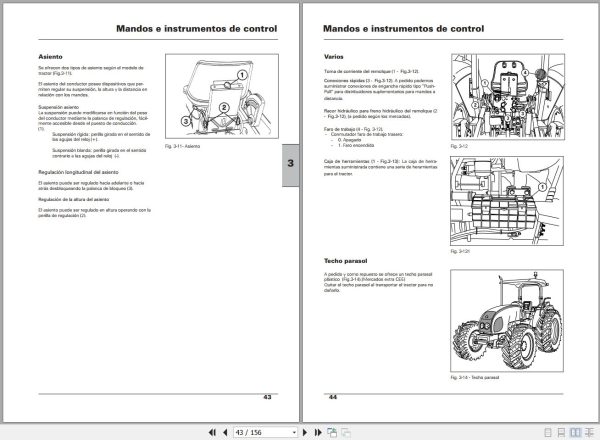
Task: Go to previous page arrow
Action: click(x=225, y=432)
